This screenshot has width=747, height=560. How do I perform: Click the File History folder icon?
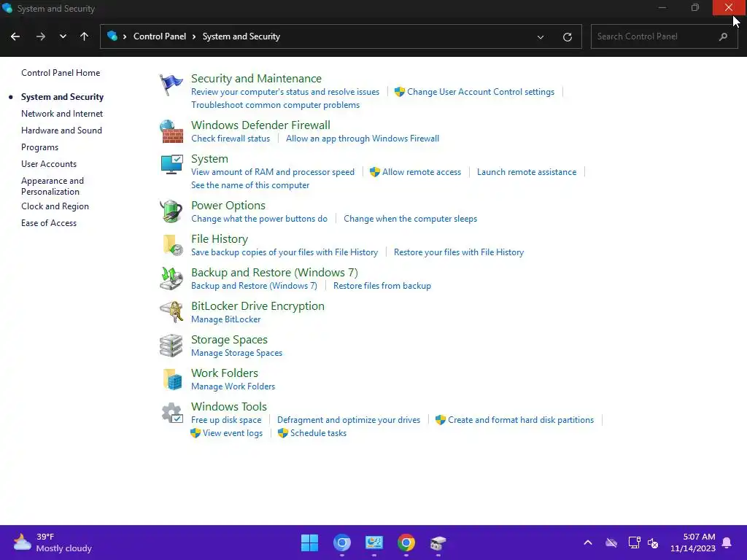click(x=172, y=245)
